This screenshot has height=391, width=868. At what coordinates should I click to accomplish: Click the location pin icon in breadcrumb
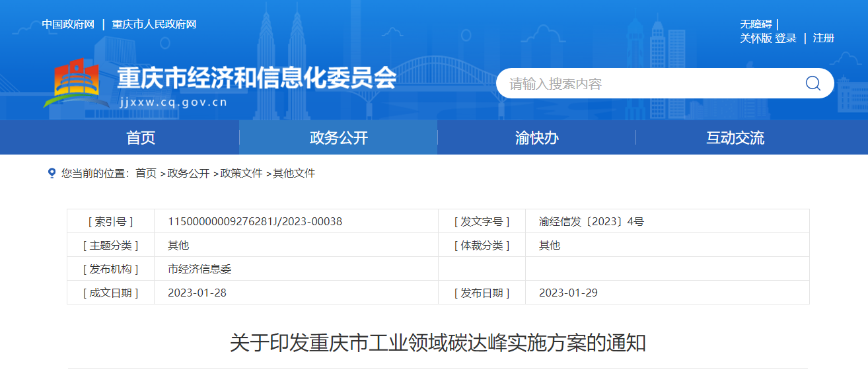pos(52,173)
